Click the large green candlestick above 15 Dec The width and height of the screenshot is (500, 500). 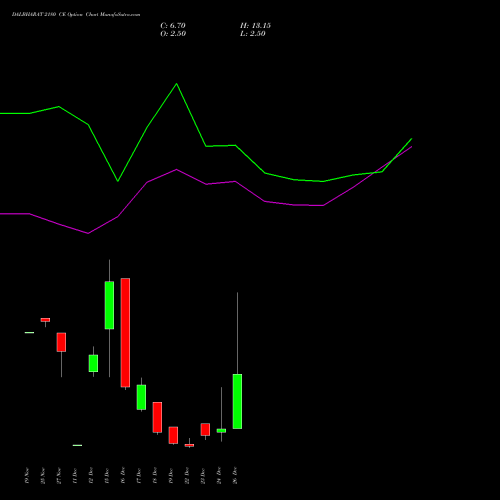click(x=109, y=305)
